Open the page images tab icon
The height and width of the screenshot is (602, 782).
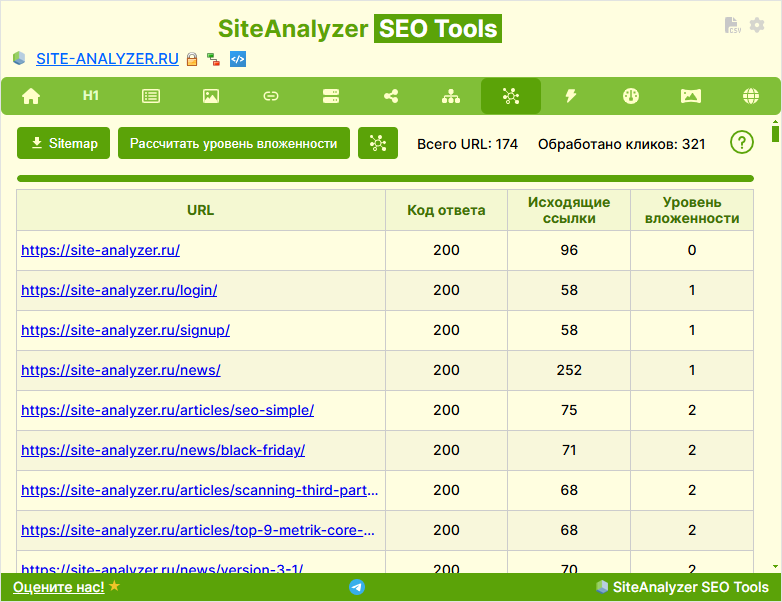point(211,96)
